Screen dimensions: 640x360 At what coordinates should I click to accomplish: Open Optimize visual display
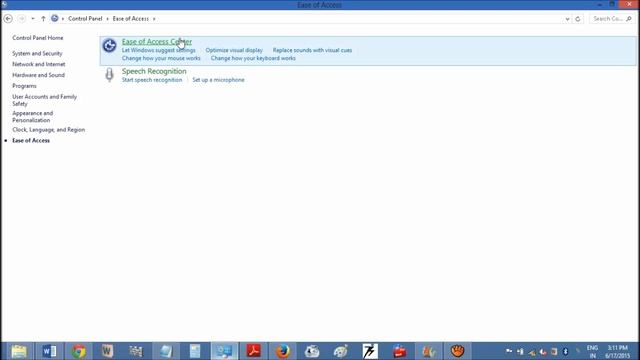[x=234, y=50]
